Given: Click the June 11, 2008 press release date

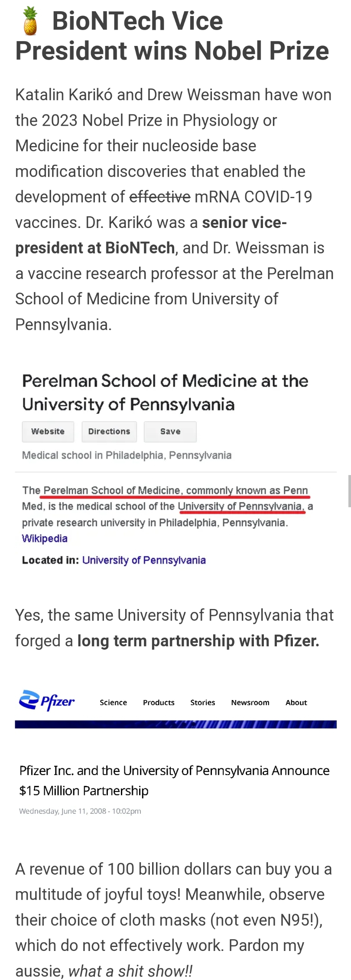Looking at the screenshot, I should (80, 811).
